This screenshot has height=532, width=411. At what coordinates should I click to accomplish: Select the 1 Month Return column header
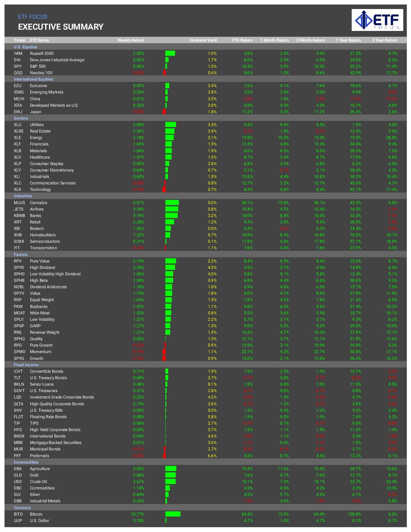click(x=274, y=40)
